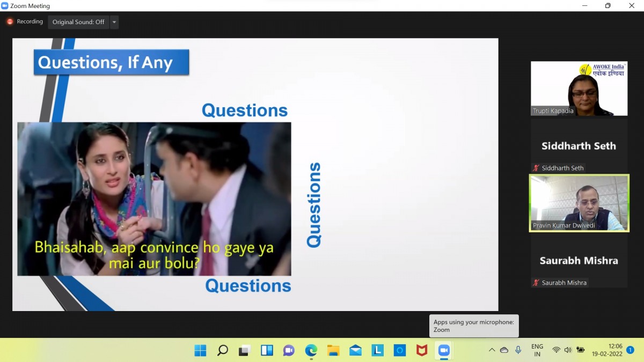Select Trupti Kapadia's video tile
Viewport: 644px width, 362px height.
pos(579,88)
